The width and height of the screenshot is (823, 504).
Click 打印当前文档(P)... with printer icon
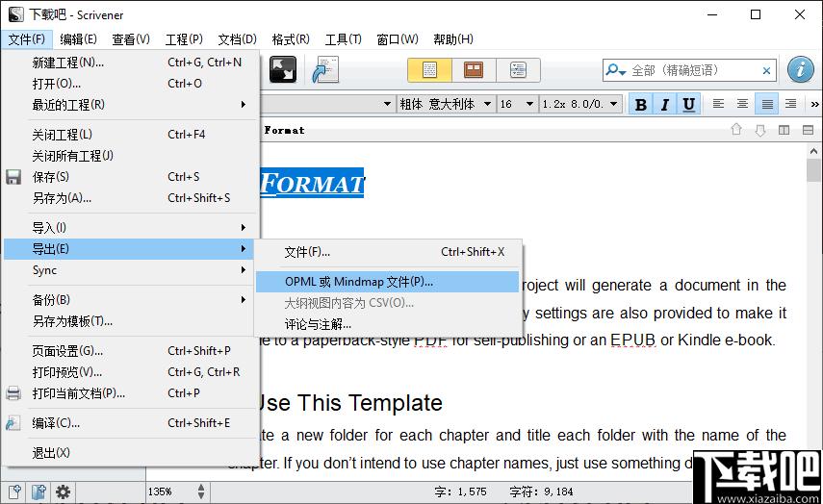[131, 392]
